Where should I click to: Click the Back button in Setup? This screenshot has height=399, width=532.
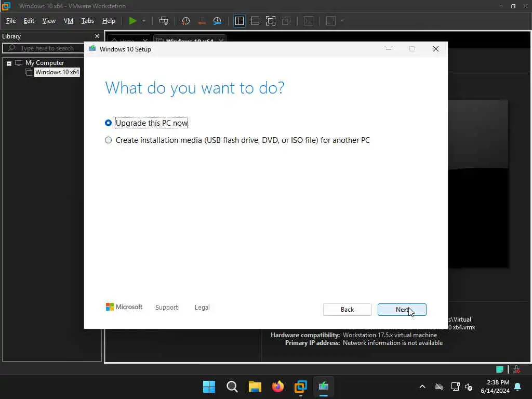tap(347, 310)
